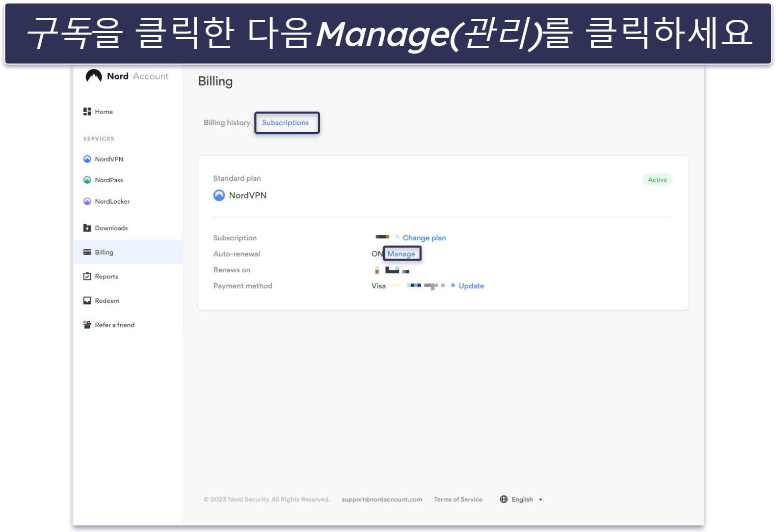Click the Nord Account logo icon
The height and width of the screenshot is (532, 776).
click(x=94, y=76)
